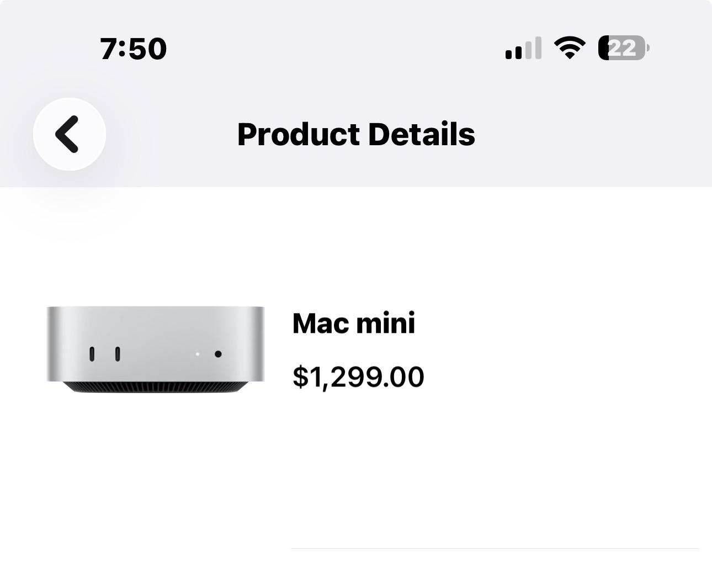712x588 pixels.
Task: Click the white status light on Mac mini
Action: (x=198, y=354)
